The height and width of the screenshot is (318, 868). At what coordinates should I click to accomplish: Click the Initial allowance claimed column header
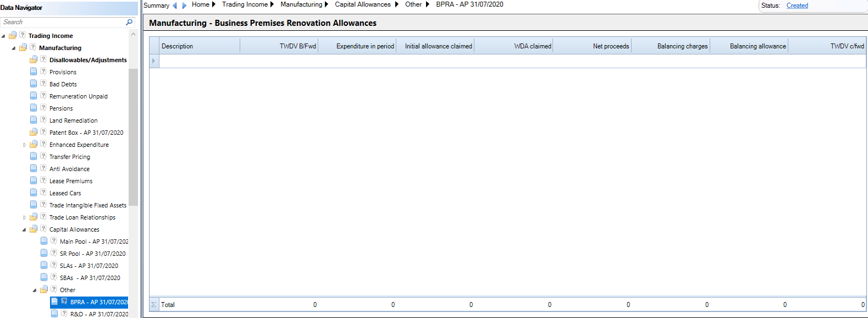pyautogui.click(x=435, y=46)
